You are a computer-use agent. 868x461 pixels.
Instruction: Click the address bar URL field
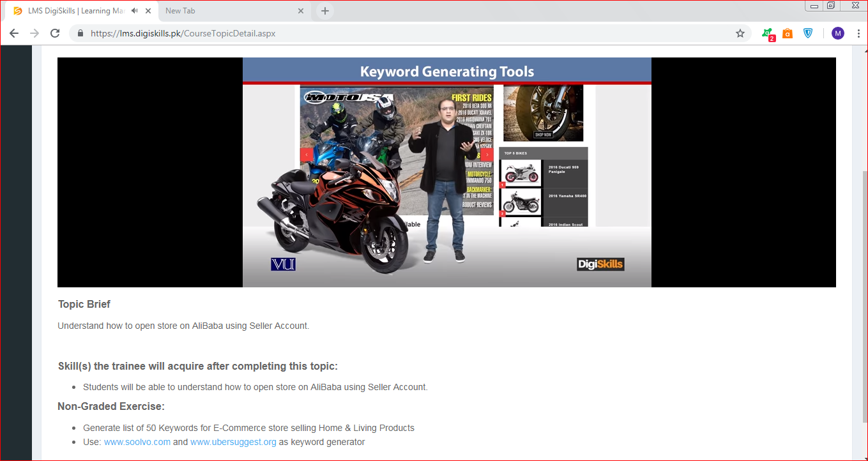tap(409, 33)
